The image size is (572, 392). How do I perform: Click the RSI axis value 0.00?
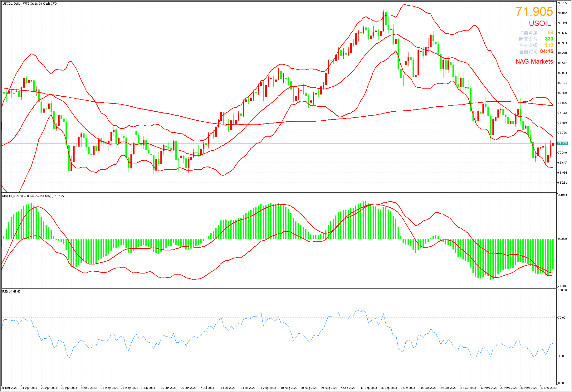click(x=561, y=383)
